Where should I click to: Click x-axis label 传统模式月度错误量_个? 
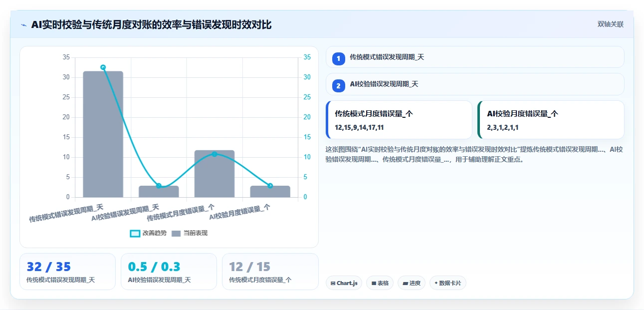tap(181, 213)
